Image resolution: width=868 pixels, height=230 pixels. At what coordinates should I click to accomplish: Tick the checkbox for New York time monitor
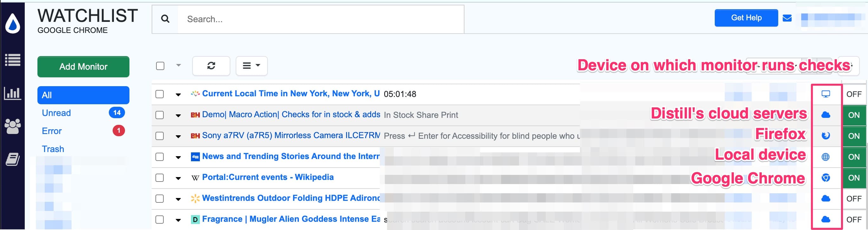(160, 94)
